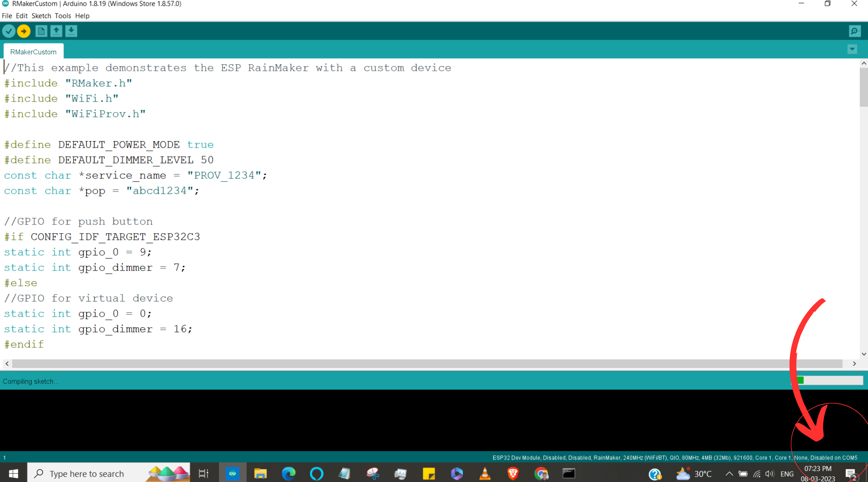This screenshot has width=868, height=482.
Task: Open the weather widget showing 30°C
Action: [x=694, y=474]
